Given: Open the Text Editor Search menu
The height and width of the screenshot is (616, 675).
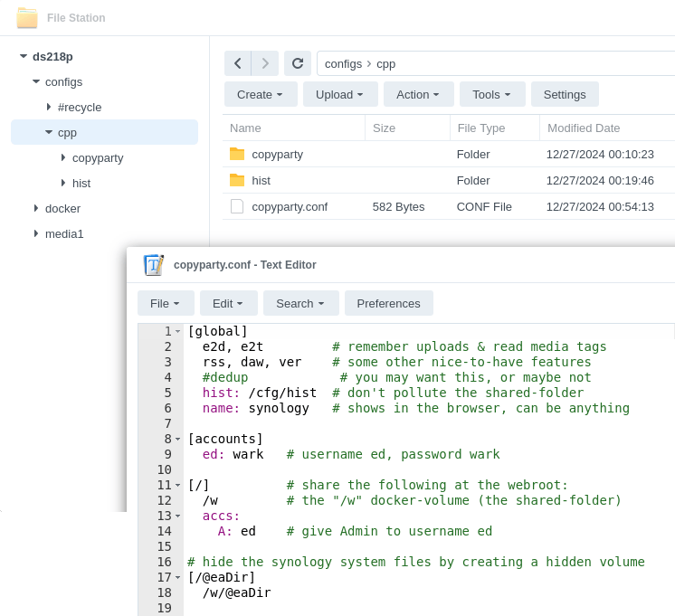Looking at the screenshot, I should [x=301, y=304].
